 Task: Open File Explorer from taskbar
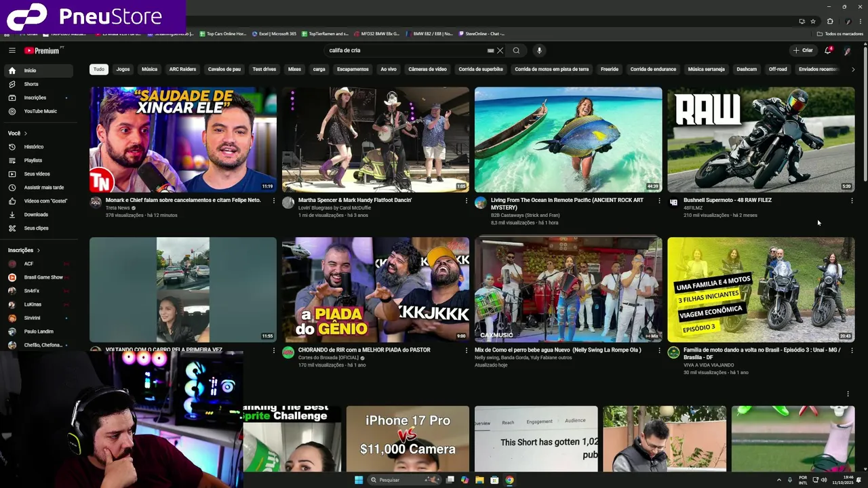click(479, 480)
